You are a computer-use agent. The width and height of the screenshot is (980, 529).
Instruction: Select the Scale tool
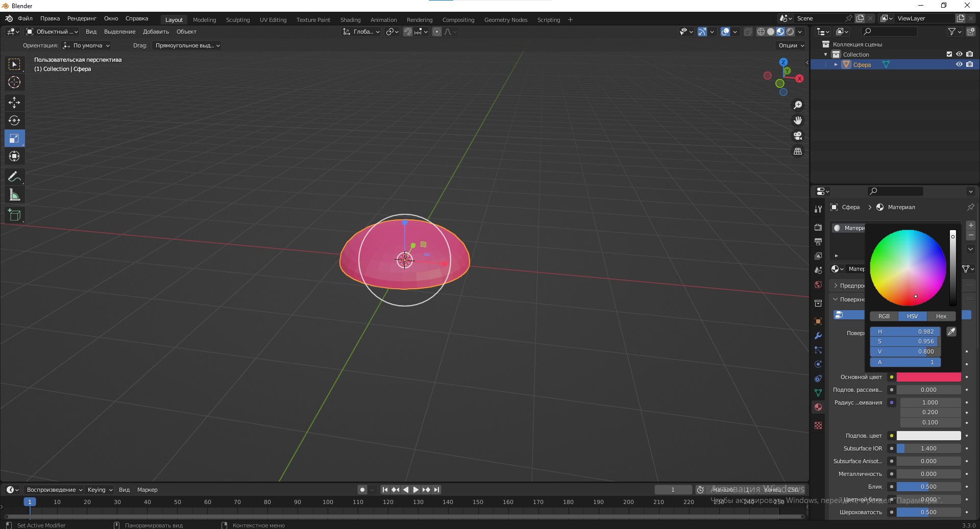point(14,138)
